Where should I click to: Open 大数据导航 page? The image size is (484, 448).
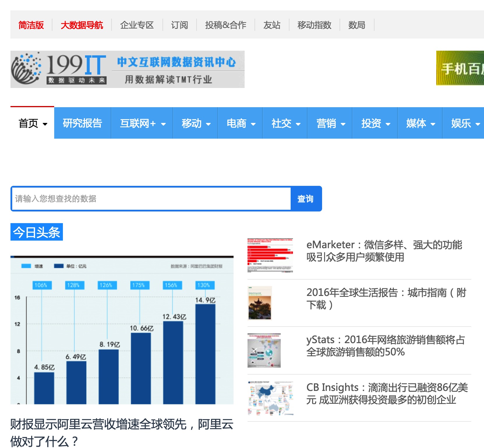click(82, 25)
